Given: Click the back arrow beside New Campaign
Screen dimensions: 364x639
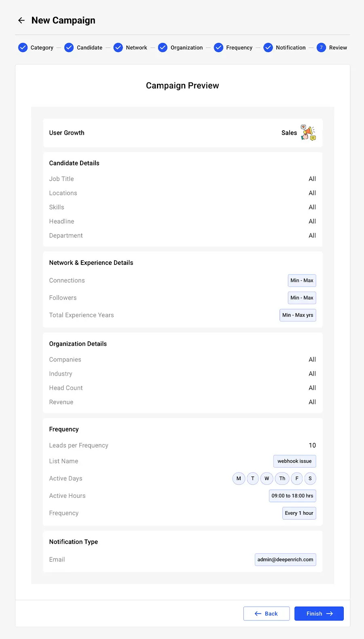Looking at the screenshot, I should (x=21, y=20).
